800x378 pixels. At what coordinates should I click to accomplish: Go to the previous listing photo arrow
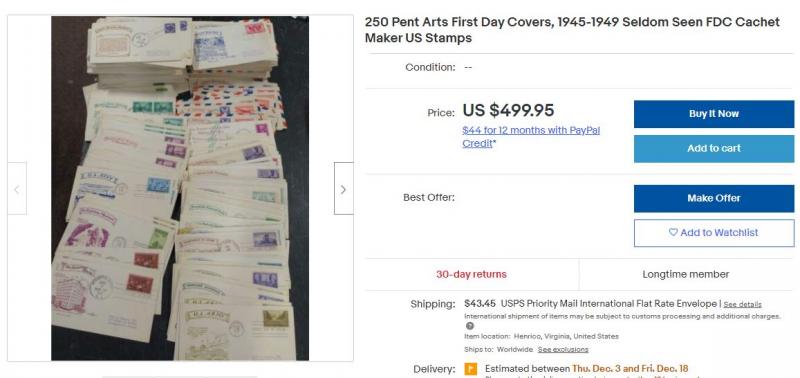pos(17,188)
